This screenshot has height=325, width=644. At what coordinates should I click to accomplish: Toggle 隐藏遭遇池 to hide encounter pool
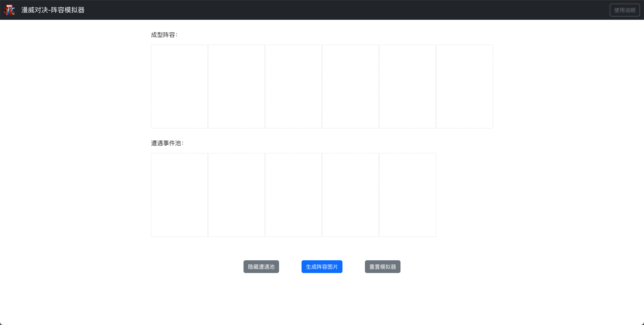261,266
